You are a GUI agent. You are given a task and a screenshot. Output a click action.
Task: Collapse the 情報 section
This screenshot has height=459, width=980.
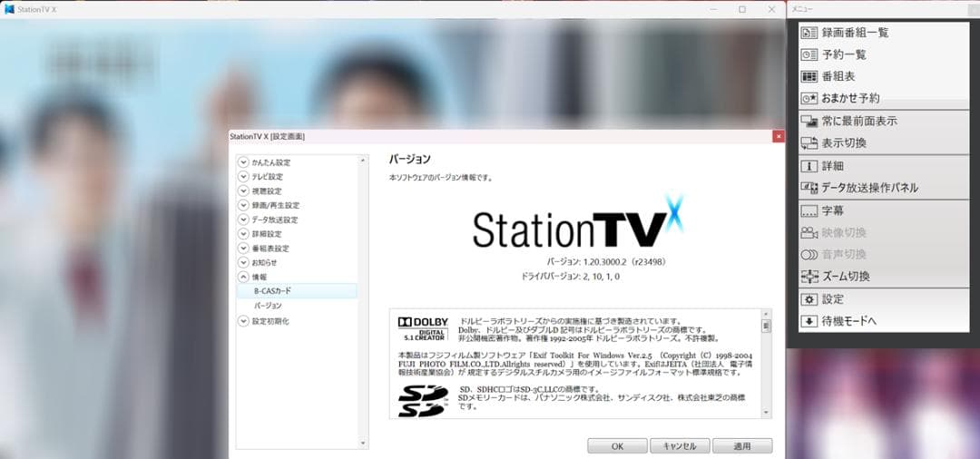tap(243, 277)
